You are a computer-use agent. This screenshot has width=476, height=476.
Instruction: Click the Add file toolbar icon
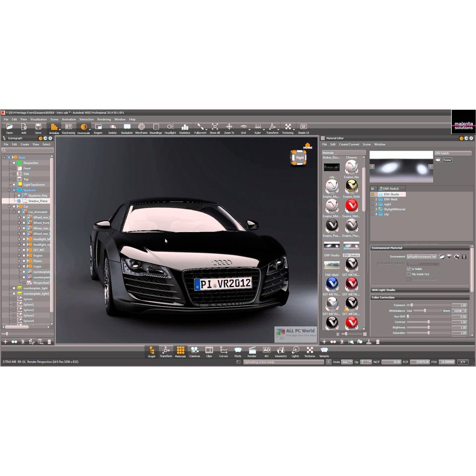pos(24,128)
